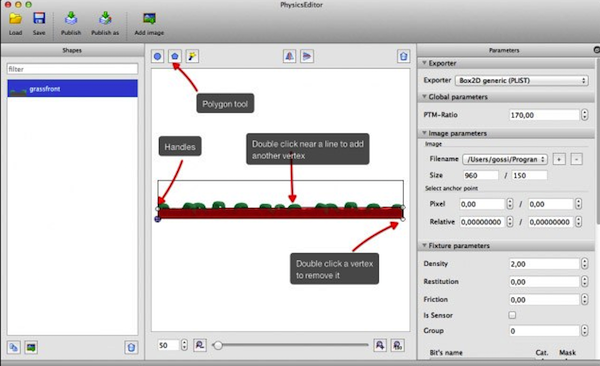
Task: Click the Publish toolbar icon
Action: [x=71, y=24]
